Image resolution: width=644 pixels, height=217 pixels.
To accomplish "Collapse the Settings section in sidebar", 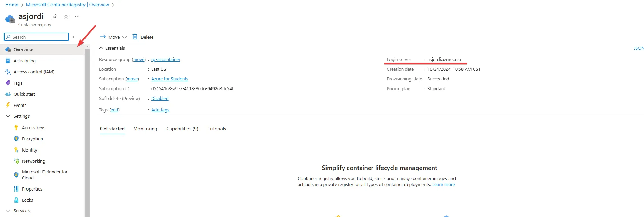I will [8, 116].
